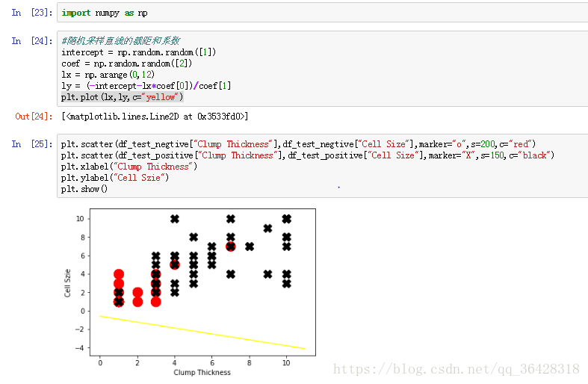
Task: Click the x-axis tick label 8
Action: pyautogui.click(x=250, y=362)
